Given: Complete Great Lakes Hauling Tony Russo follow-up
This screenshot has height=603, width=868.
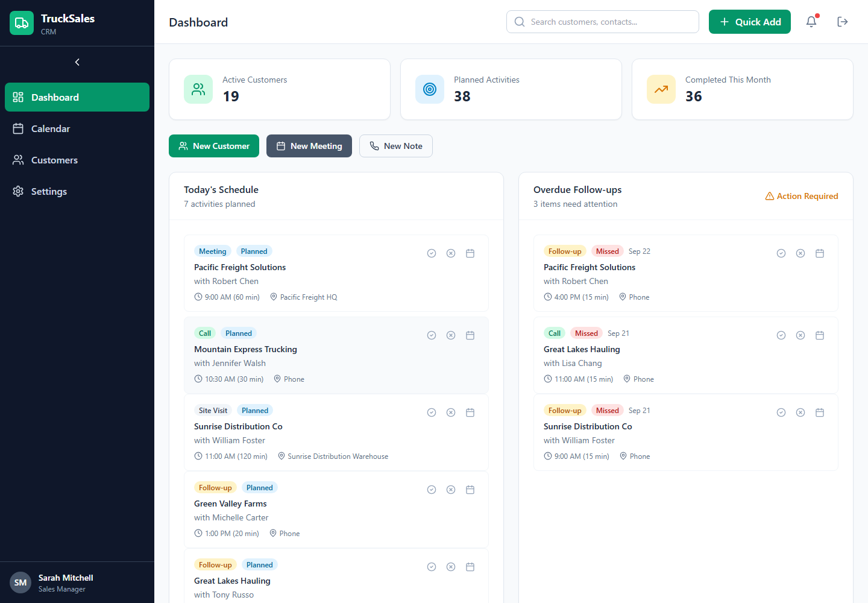Looking at the screenshot, I should (432, 567).
